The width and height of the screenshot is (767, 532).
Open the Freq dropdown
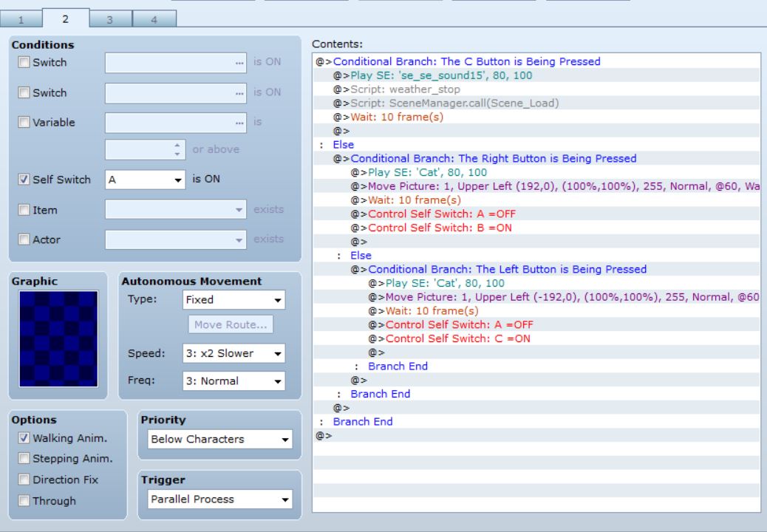(233, 381)
